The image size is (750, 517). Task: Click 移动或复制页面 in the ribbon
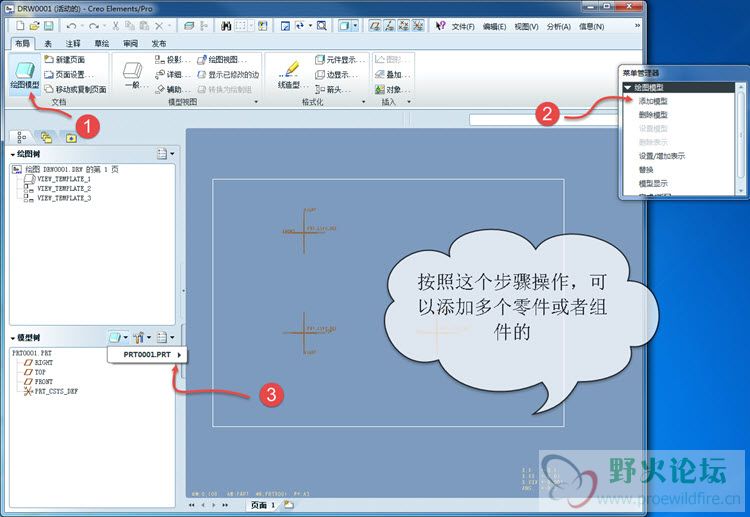(75, 89)
